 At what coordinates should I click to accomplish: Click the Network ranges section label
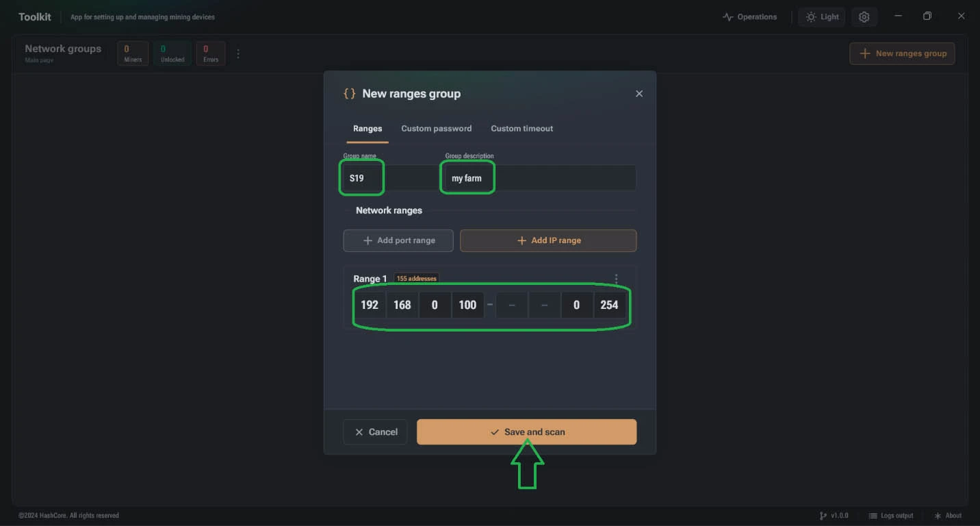(x=389, y=210)
